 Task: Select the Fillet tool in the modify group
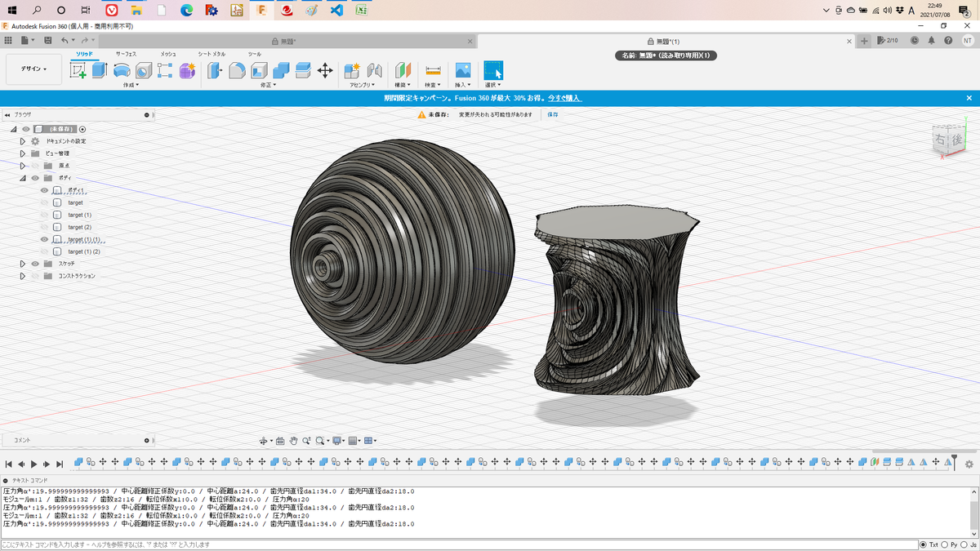[237, 71]
